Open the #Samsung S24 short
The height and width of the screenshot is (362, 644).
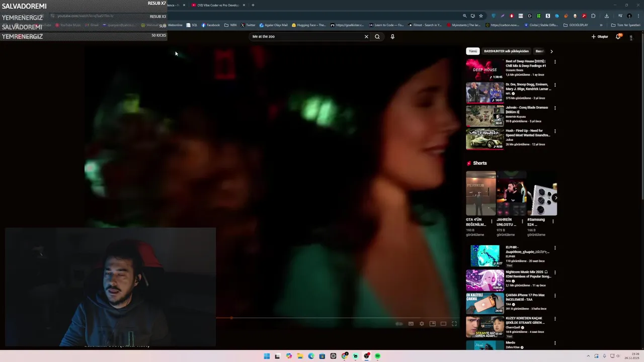point(542,194)
